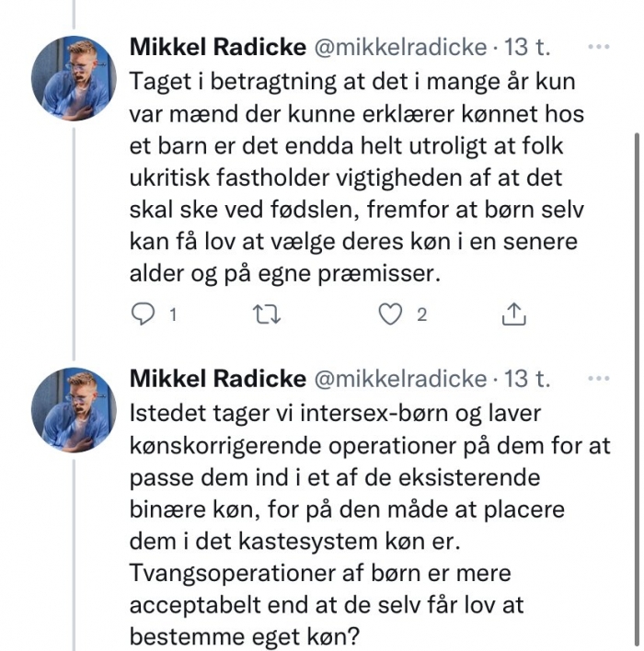Reply to the first tweet via comment icon
This screenshot has height=651, width=644.
click(x=143, y=314)
